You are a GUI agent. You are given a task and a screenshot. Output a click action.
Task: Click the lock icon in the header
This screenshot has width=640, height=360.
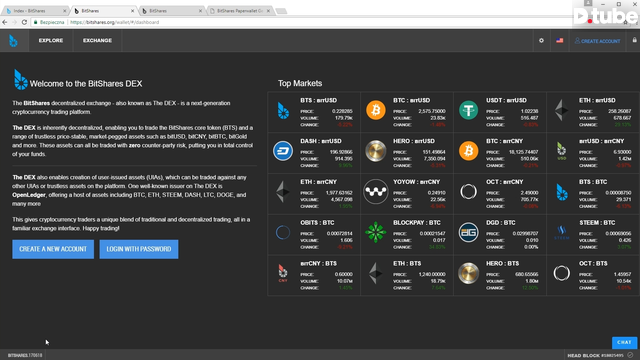click(634, 40)
